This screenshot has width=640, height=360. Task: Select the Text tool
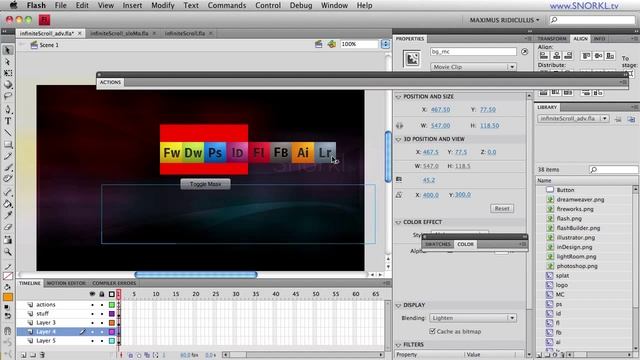pos(7,121)
